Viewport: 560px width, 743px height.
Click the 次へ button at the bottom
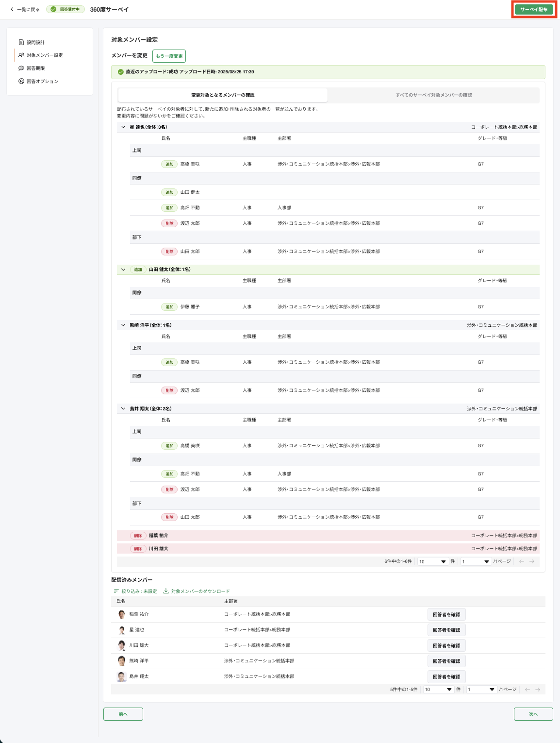click(533, 714)
